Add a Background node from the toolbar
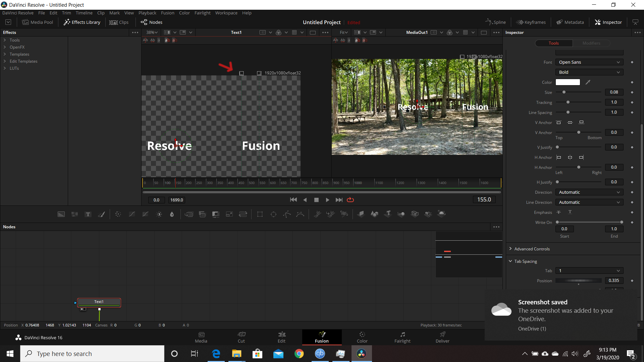Image resolution: width=644 pixels, height=362 pixels. tap(61, 214)
